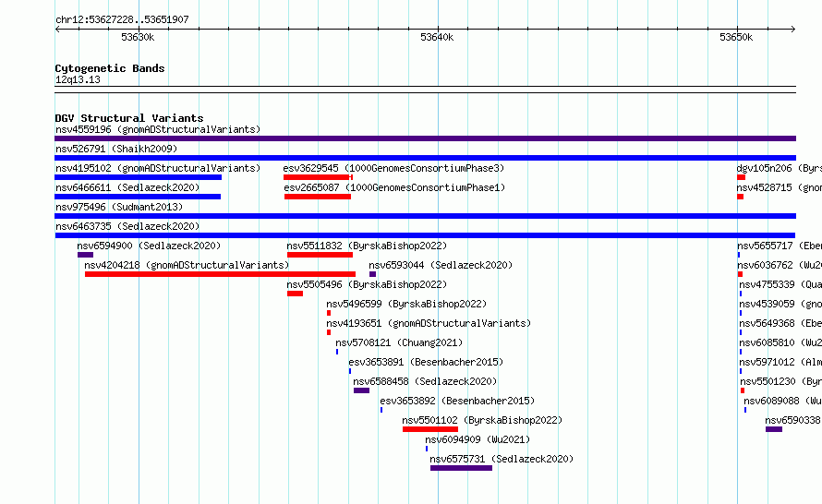The height and width of the screenshot is (504, 822).
Task: Click the red bar under nsv5501102
Action: (x=430, y=429)
